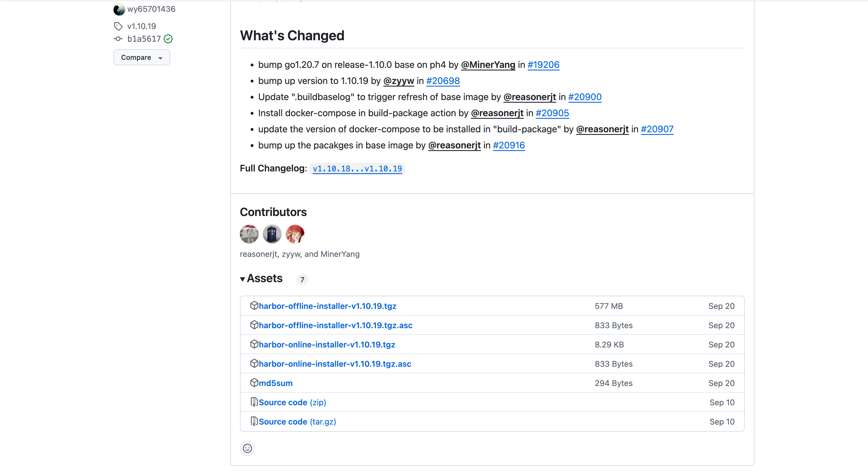Click the #19206 pull request link
The width and height of the screenshot is (868, 474).
coord(543,64)
